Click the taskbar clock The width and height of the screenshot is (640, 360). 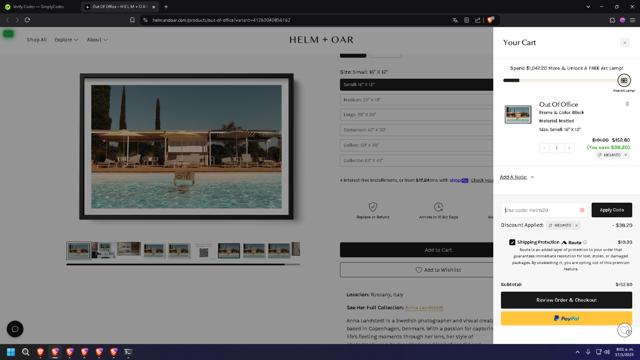(x=624, y=352)
